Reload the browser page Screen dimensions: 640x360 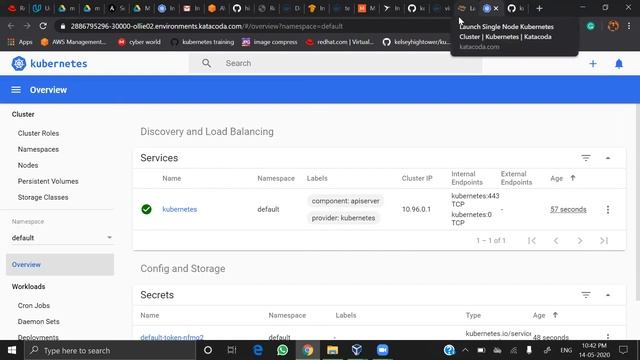pos(43,26)
